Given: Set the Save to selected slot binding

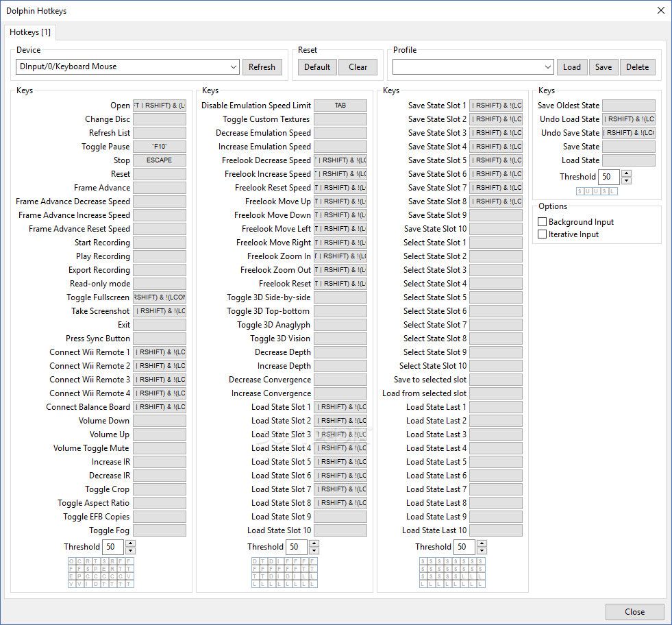Looking at the screenshot, I should point(496,380).
